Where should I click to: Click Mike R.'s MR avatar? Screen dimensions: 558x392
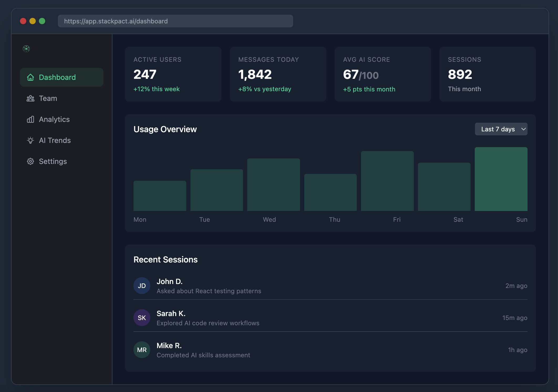click(x=142, y=350)
